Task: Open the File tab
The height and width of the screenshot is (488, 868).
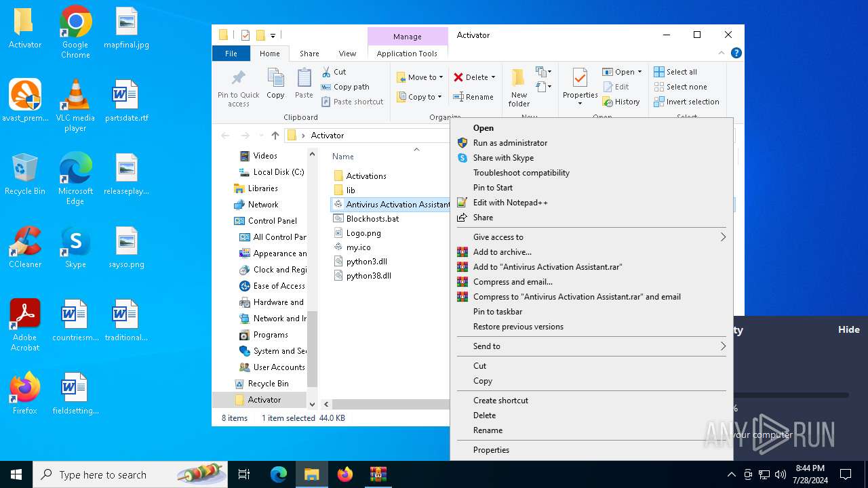Action: [x=231, y=54]
